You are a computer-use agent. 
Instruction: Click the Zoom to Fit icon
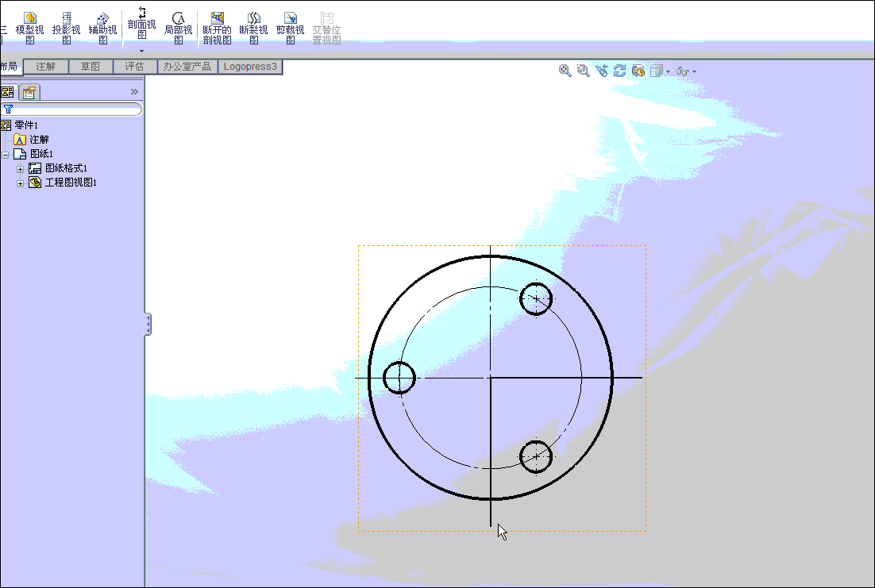565,71
